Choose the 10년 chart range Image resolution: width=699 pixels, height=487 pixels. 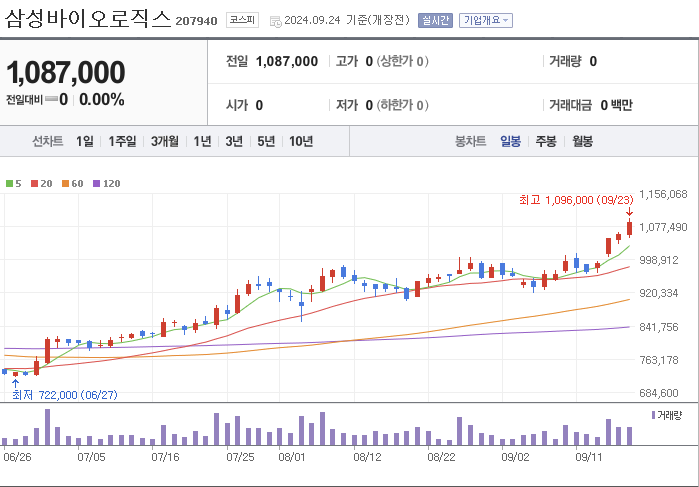(301, 141)
